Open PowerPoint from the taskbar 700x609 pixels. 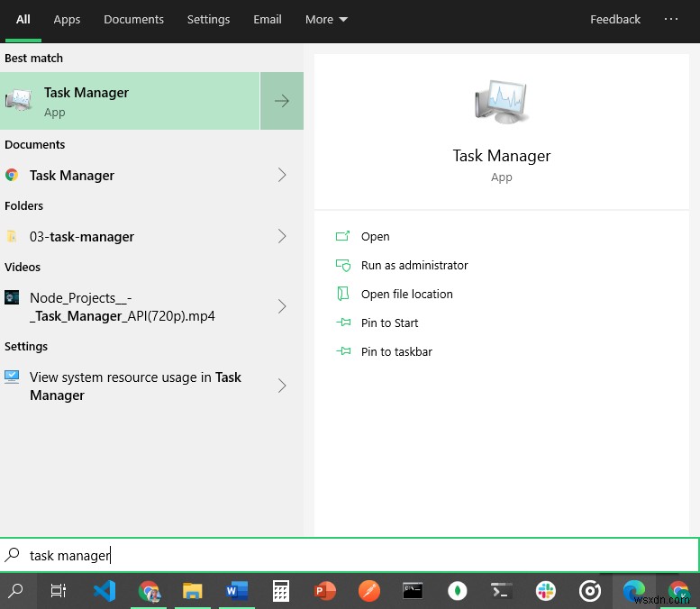[x=325, y=591]
